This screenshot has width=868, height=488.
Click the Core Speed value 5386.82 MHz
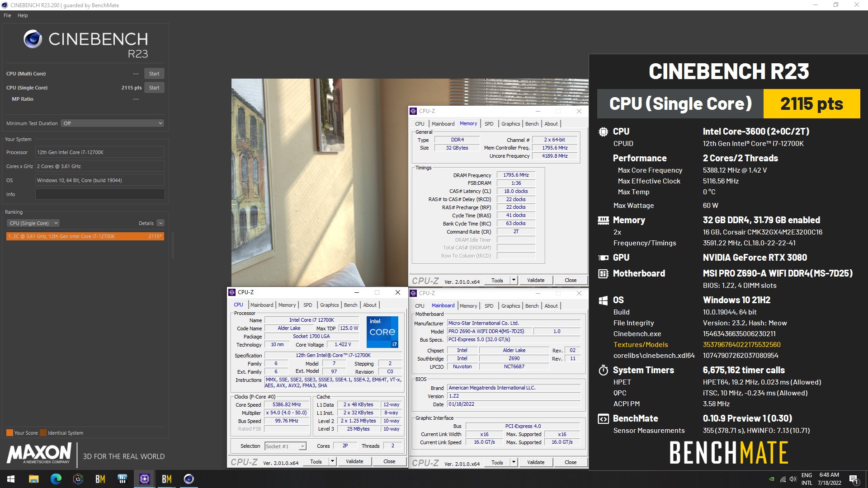pyautogui.click(x=287, y=405)
